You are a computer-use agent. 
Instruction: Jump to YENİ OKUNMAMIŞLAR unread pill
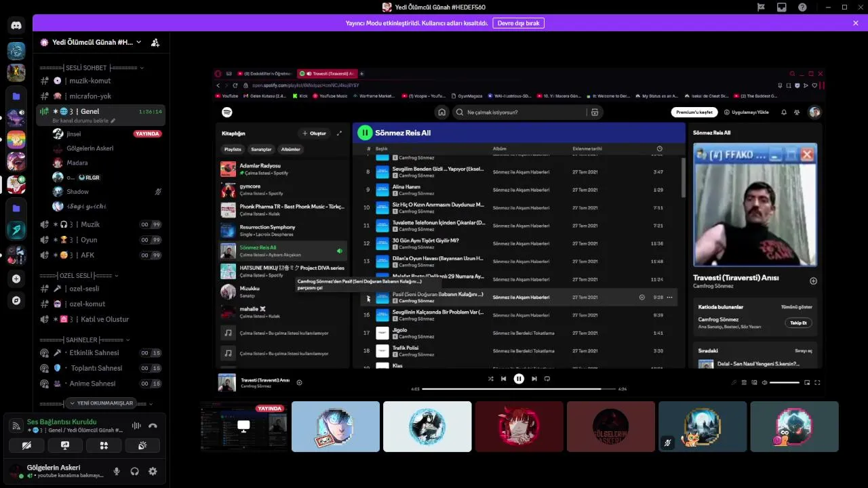click(100, 403)
